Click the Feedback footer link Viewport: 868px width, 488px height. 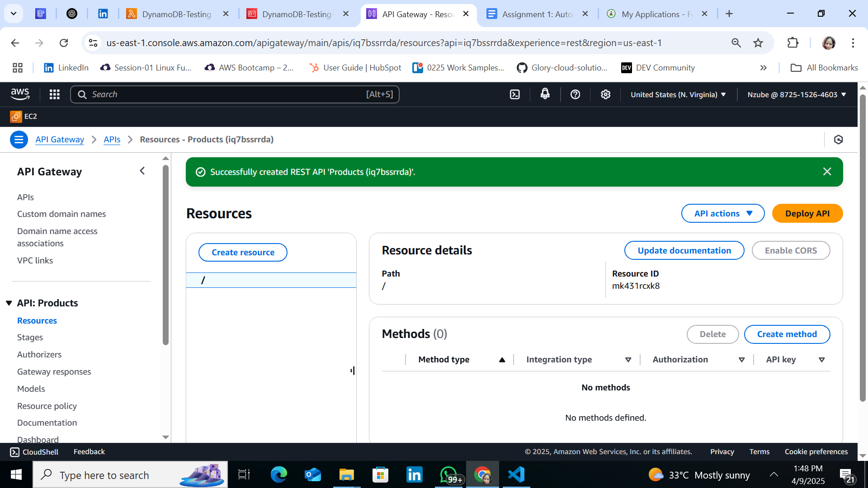[x=89, y=452]
